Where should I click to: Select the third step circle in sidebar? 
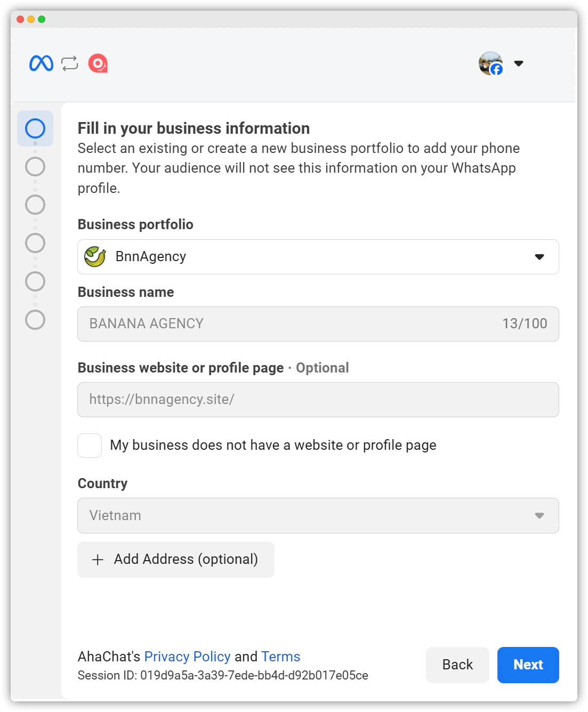35,205
